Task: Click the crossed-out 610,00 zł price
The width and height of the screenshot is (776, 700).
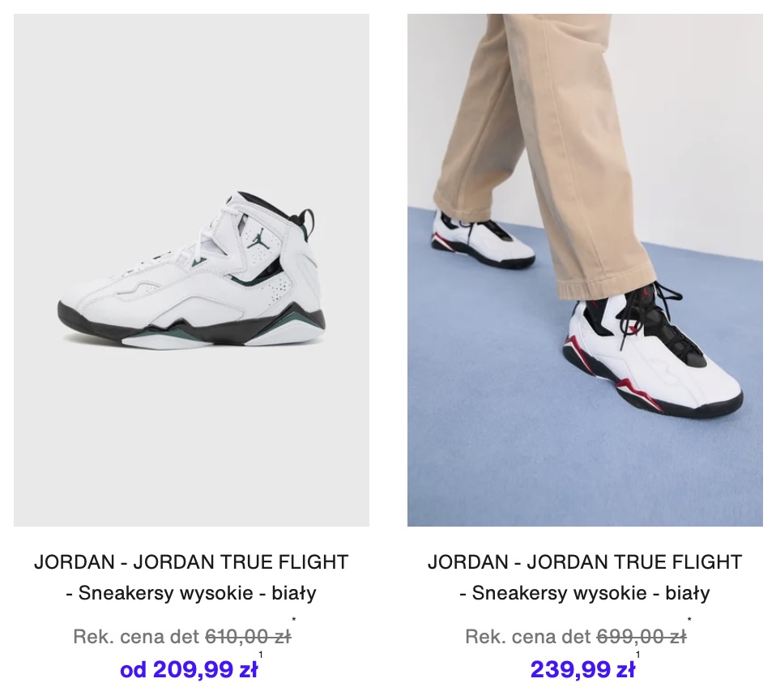Action: point(248,637)
